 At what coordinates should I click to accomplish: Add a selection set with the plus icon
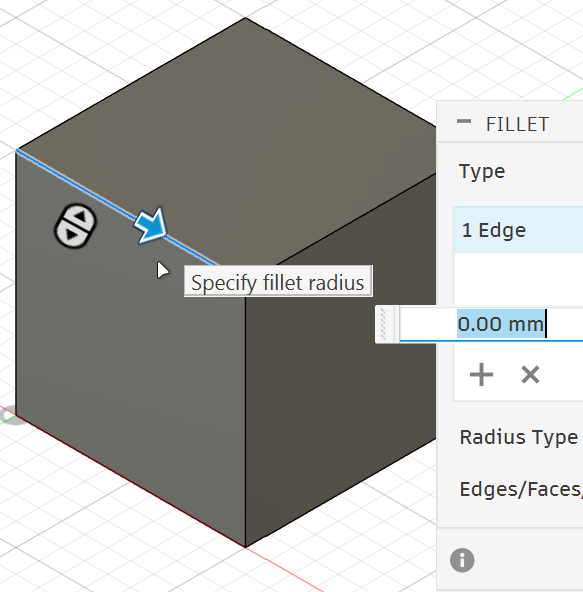click(x=481, y=375)
